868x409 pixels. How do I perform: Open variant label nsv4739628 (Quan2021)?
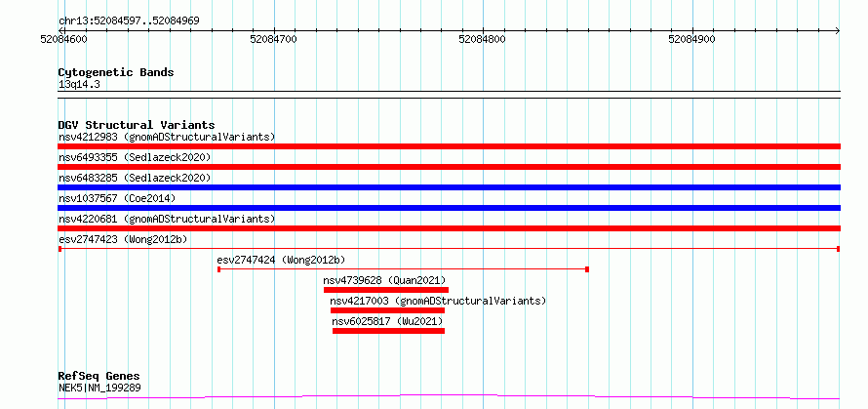pos(384,280)
